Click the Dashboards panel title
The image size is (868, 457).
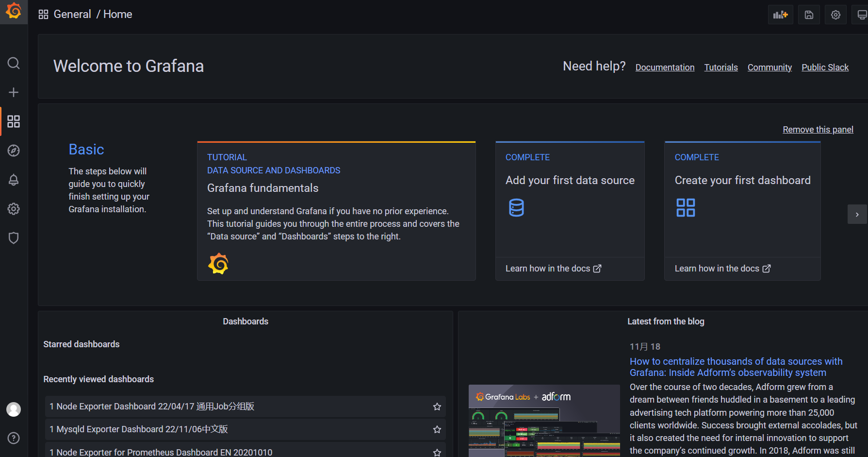coord(246,322)
